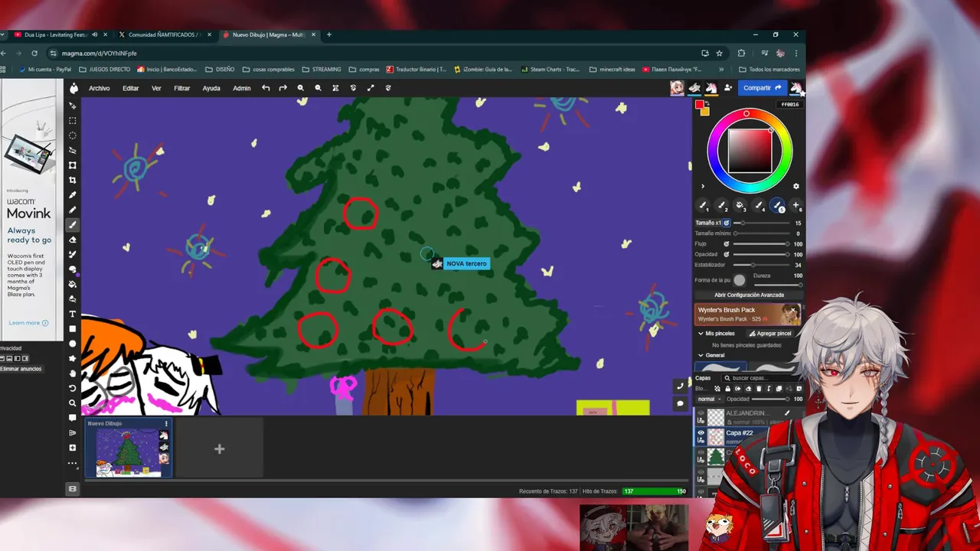980x551 pixels.
Task: Select brush preset slot 4
Action: [x=759, y=205]
